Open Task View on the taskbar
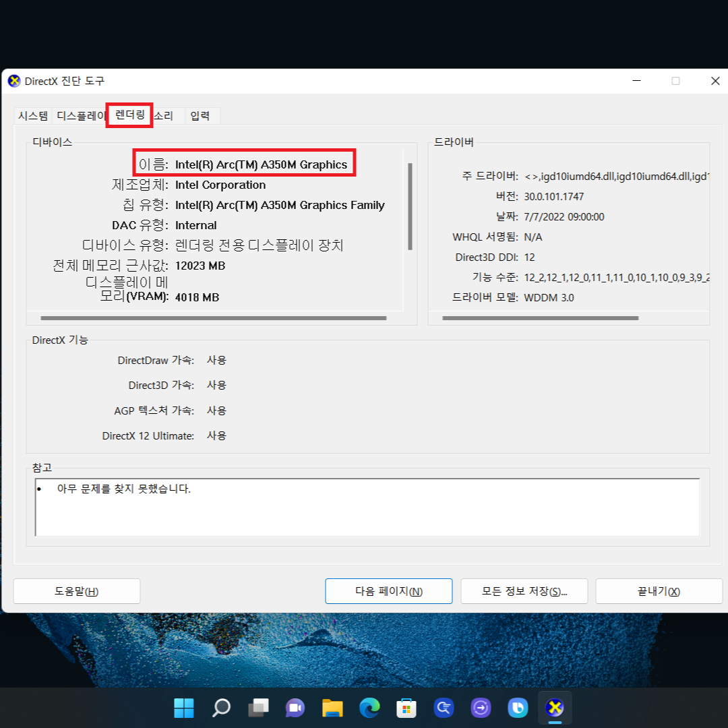Image resolution: width=728 pixels, height=728 pixels. pyautogui.click(x=258, y=708)
